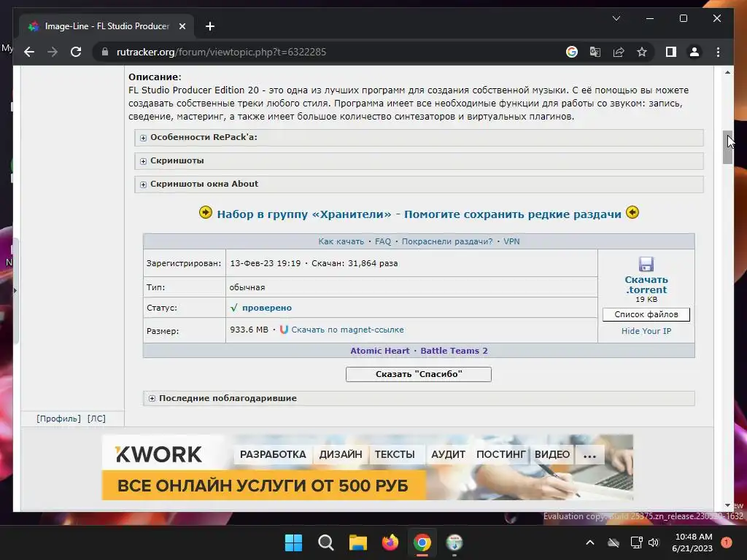The width and height of the screenshot is (747, 560).
Task: Select ВИДЕО in the Kwork banner
Action: [552, 454]
